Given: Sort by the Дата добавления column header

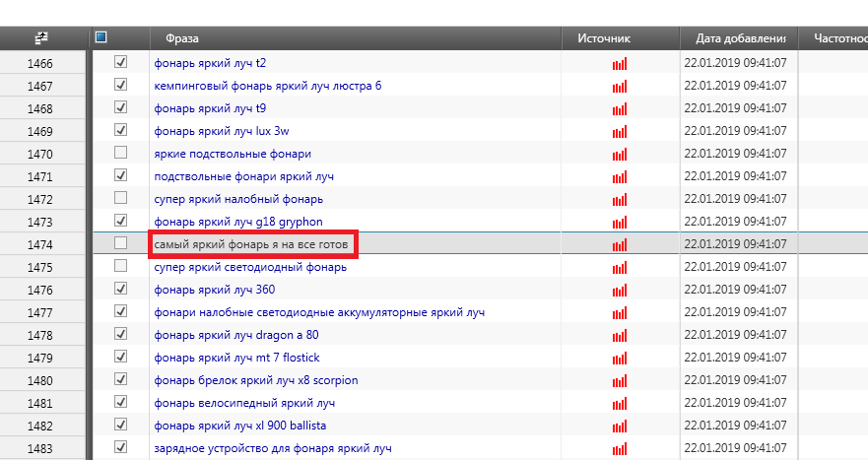Looking at the screenshot, I should click(x=741, y=38).
